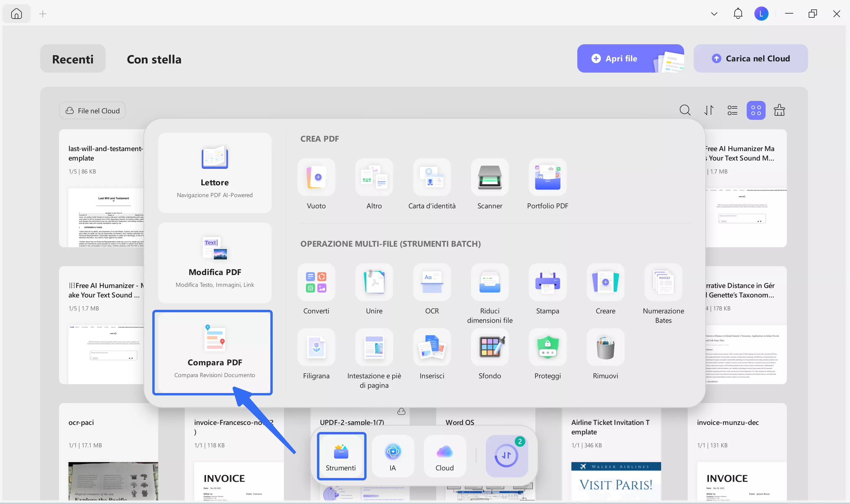Click the Carica nel Cloud button
The width and height of the screenshot is (850, 504).
coord(750,58)
